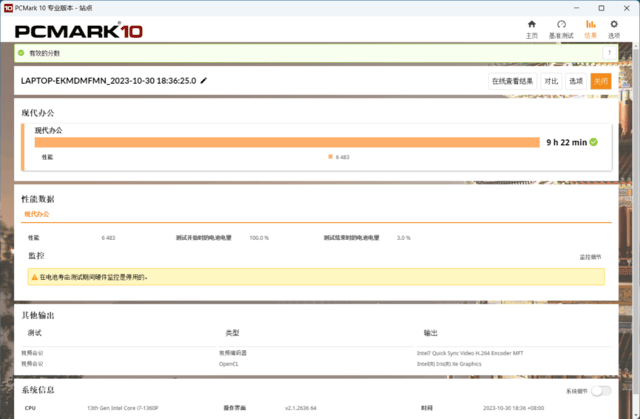Viewport: 640px width, 419px height.
Task: Click the question mark help button
Action: click(x=609, y=53)
